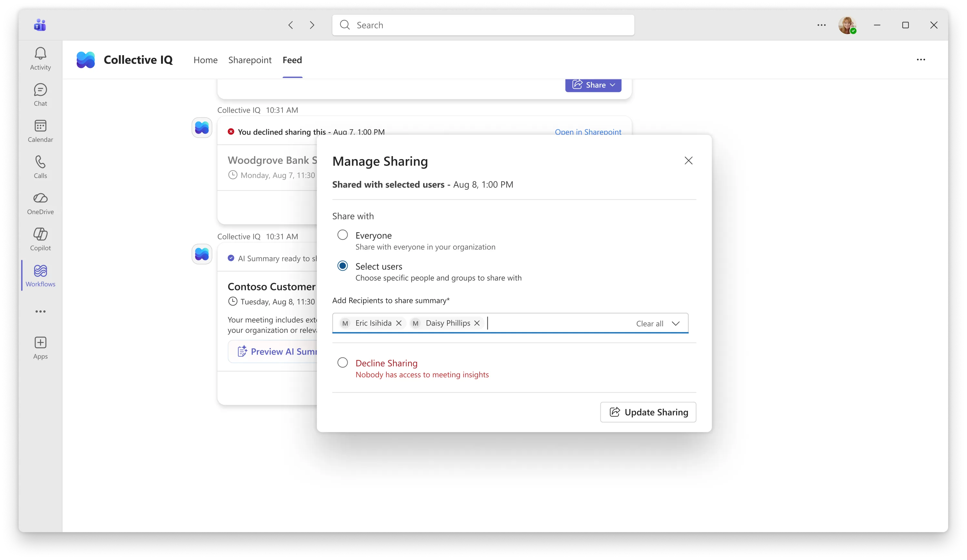Click the clock icon beside Tuesday, Aug 8

tap(232, 302)
